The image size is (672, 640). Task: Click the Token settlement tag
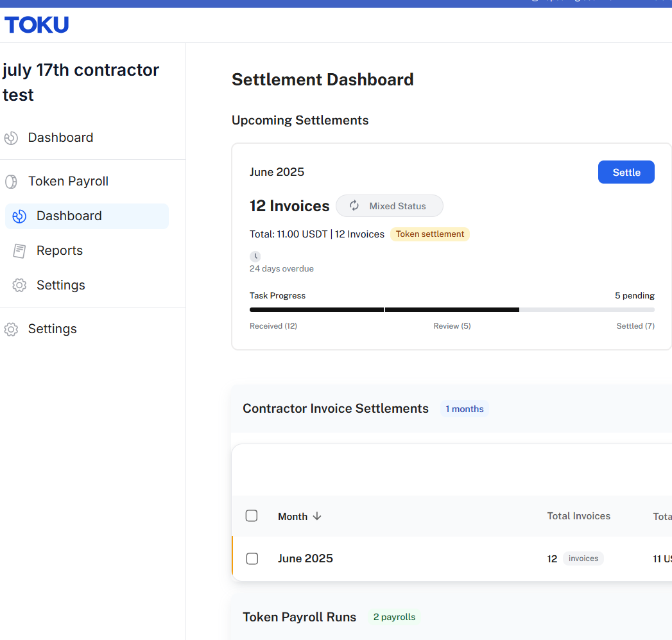[x=430, y=234]
